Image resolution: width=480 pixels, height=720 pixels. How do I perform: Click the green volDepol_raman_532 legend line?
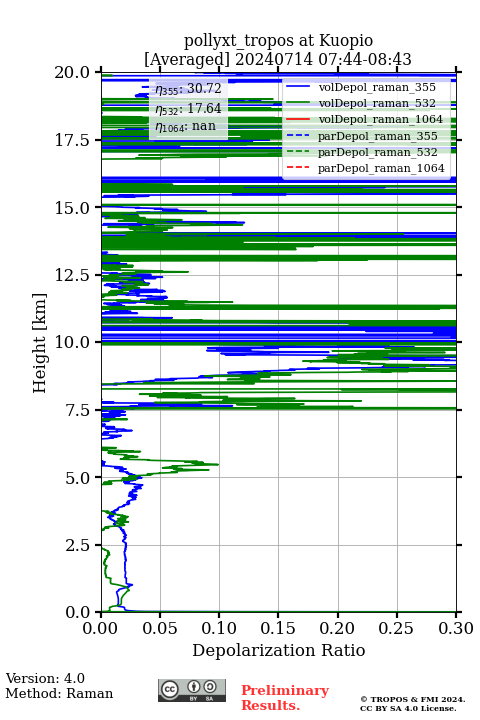pos(297,103)
